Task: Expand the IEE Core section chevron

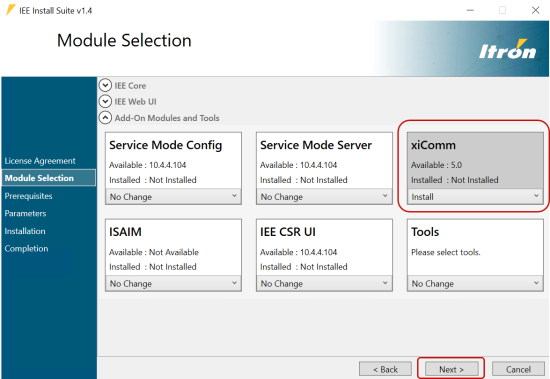Action: (x=105, y=85)
